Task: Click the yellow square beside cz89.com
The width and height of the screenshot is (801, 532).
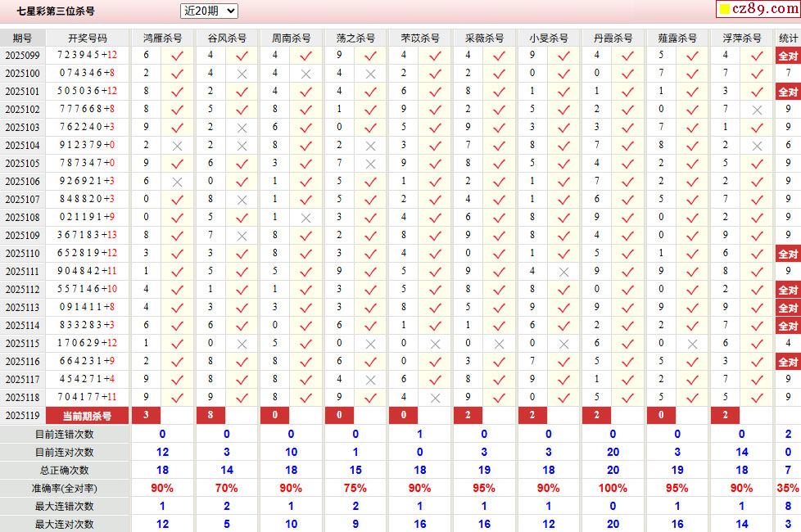Action: coord(724,9)
